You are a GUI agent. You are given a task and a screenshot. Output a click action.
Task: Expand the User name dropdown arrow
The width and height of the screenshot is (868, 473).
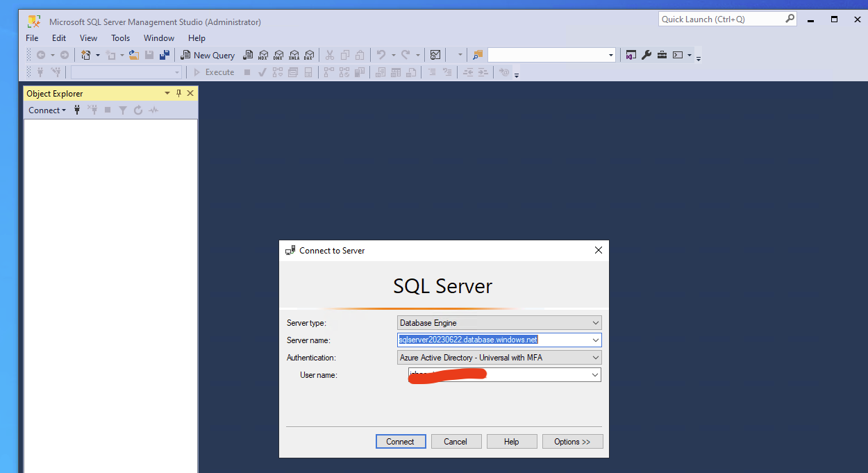tap(595, 375)
